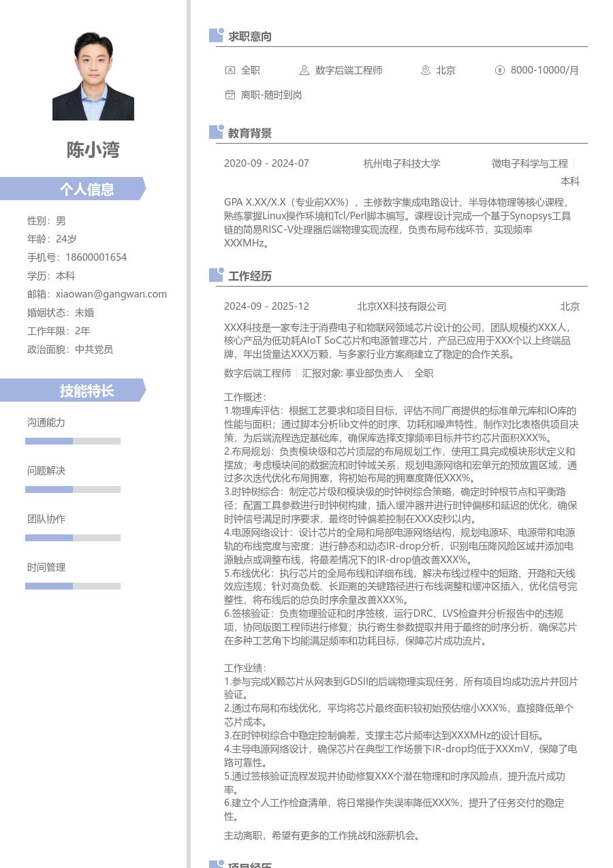Image resolution: width=613 pixels, height=868 pixels.
Task: Click the name 陈小湾
Action: [x=93, y=150]
